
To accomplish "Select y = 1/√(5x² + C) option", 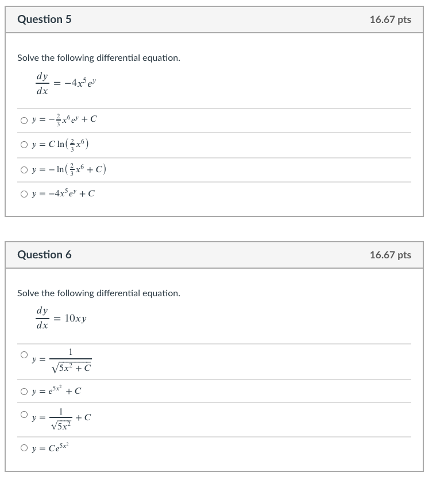I will coord(24,354).
